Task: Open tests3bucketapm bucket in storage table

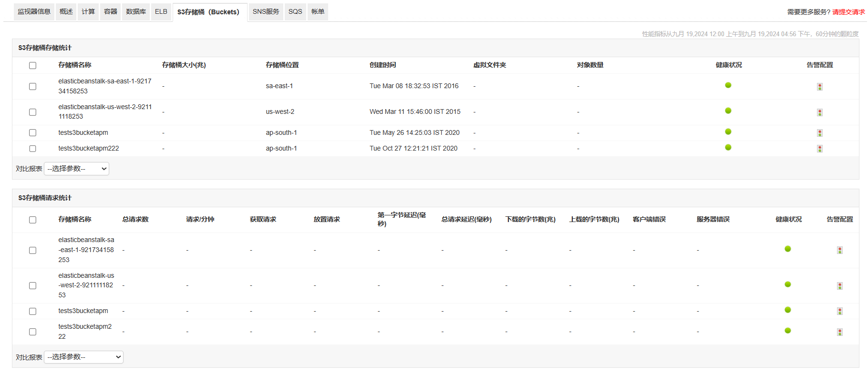Action: (83, 132)
